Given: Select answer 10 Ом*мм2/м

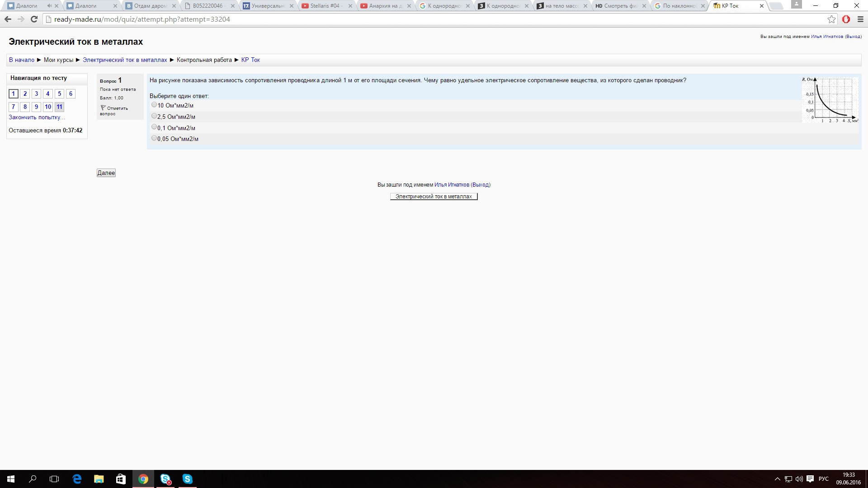Looking at the screenshot, I should [154, 105].
